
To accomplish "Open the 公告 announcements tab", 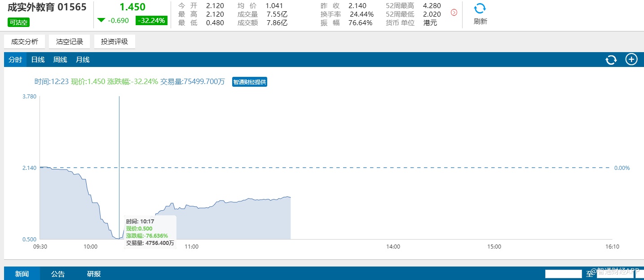I will pyautogui.click(x=58, y=274).
